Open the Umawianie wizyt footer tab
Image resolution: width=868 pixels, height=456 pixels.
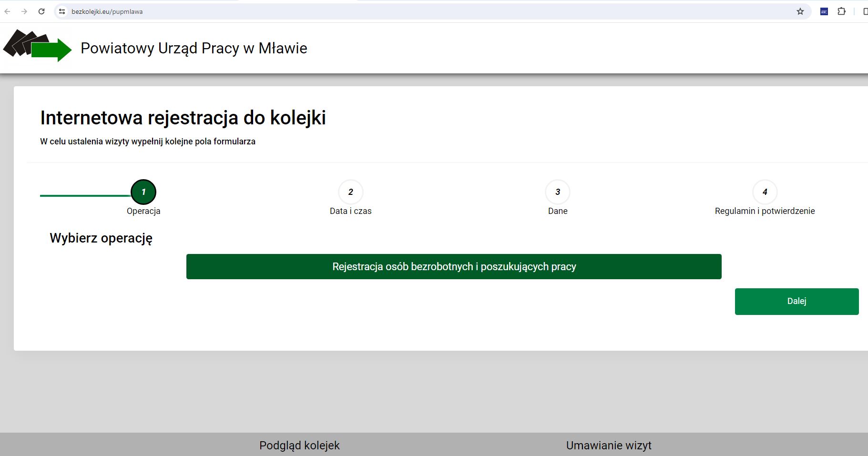tap(609, 446)
